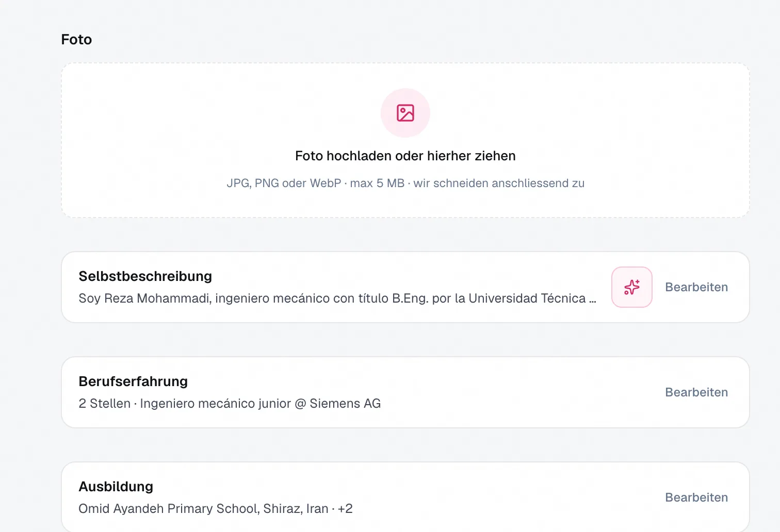
Task: Click 'Foto hochladen oder hierher ziehen' text
Action: coord(405,156)
